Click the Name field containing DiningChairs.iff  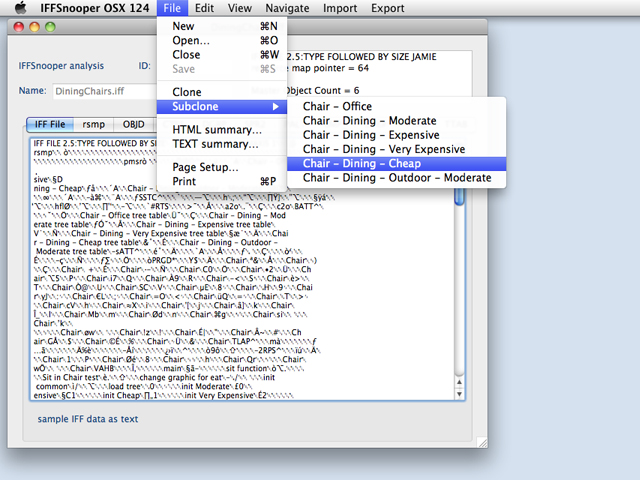tap(105, 92)
